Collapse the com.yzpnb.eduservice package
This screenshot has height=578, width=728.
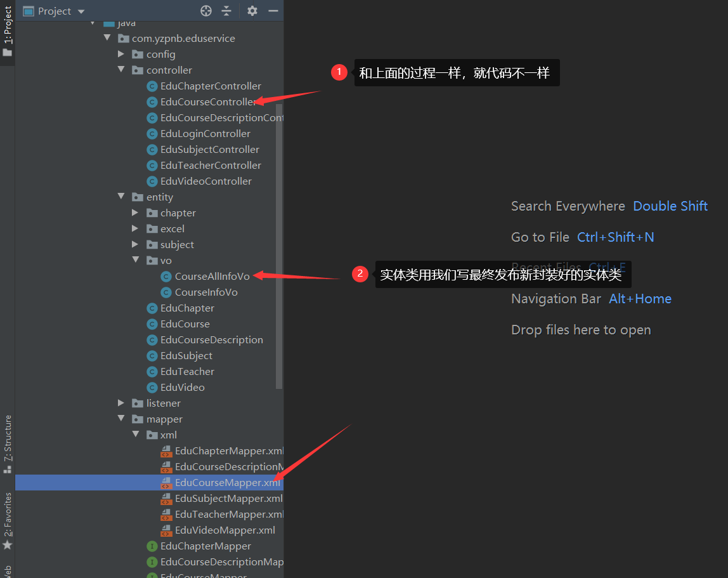pos(108,37)
